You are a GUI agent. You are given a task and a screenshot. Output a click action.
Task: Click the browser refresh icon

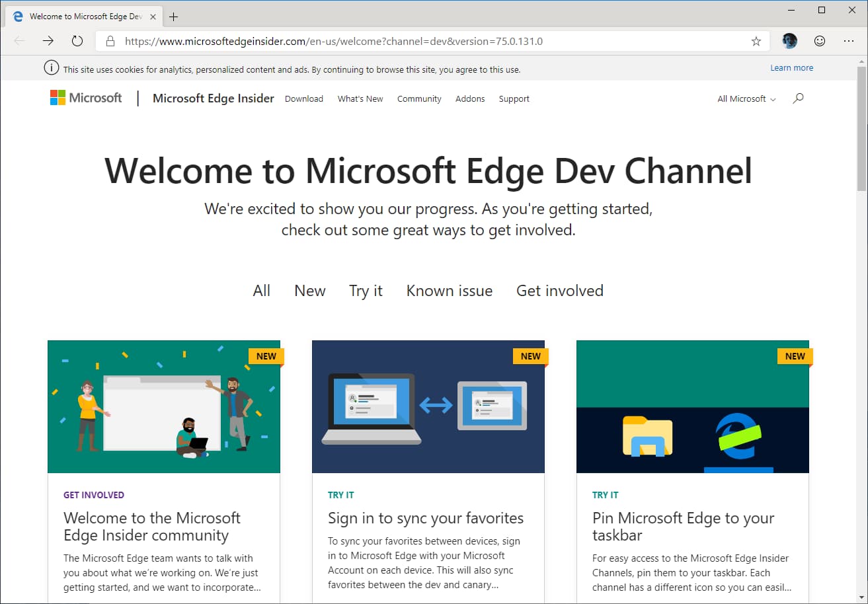(77, 41)
